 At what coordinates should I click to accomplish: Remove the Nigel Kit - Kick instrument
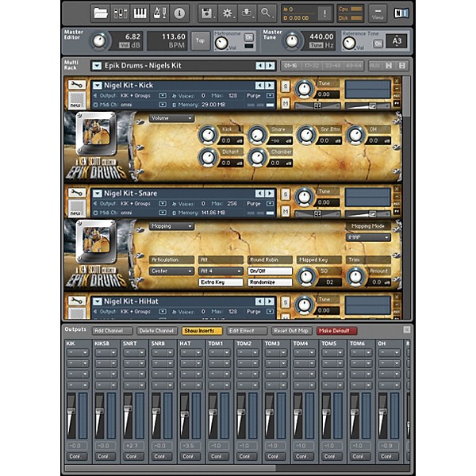(397, 81)
